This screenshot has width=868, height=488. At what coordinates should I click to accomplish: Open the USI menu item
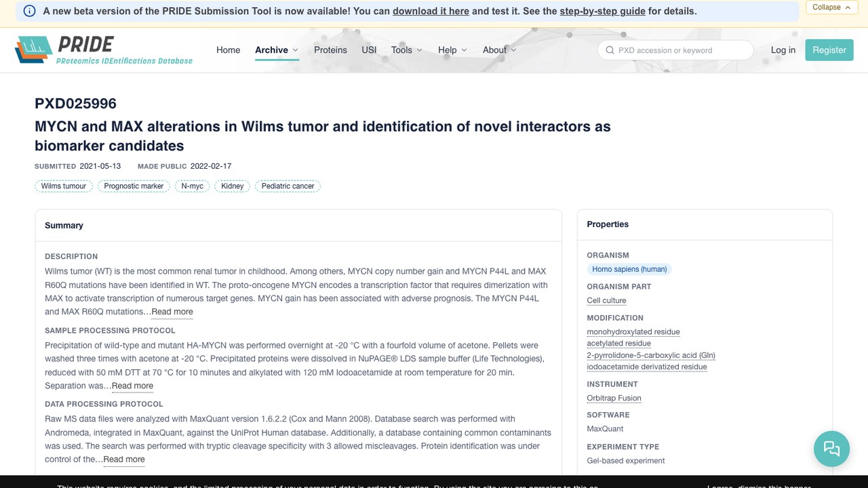tap(369, 50)
